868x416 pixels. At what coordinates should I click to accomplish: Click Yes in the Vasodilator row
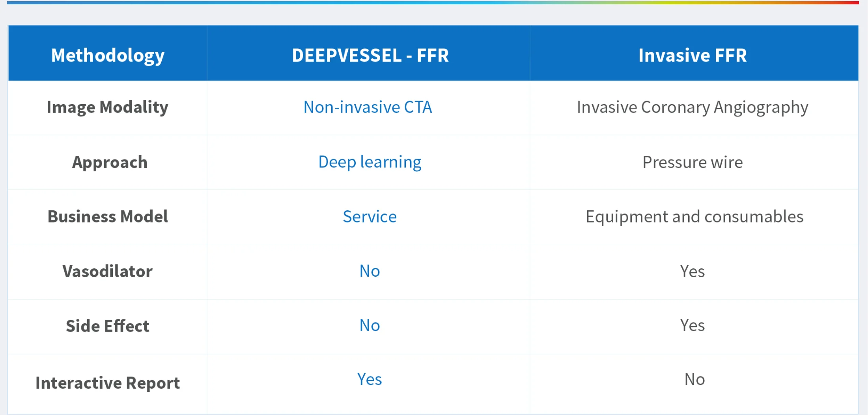[692, 272]
